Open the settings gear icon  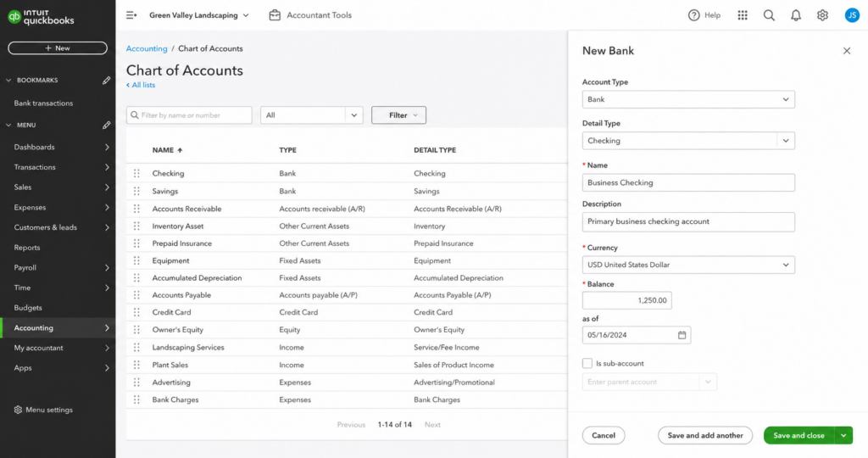coord(822,15)
